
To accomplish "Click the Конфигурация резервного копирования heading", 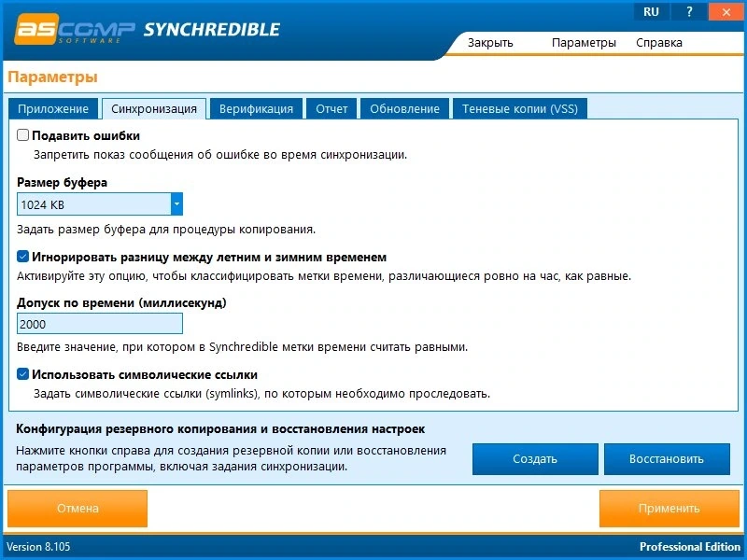I will click(220, 429).
